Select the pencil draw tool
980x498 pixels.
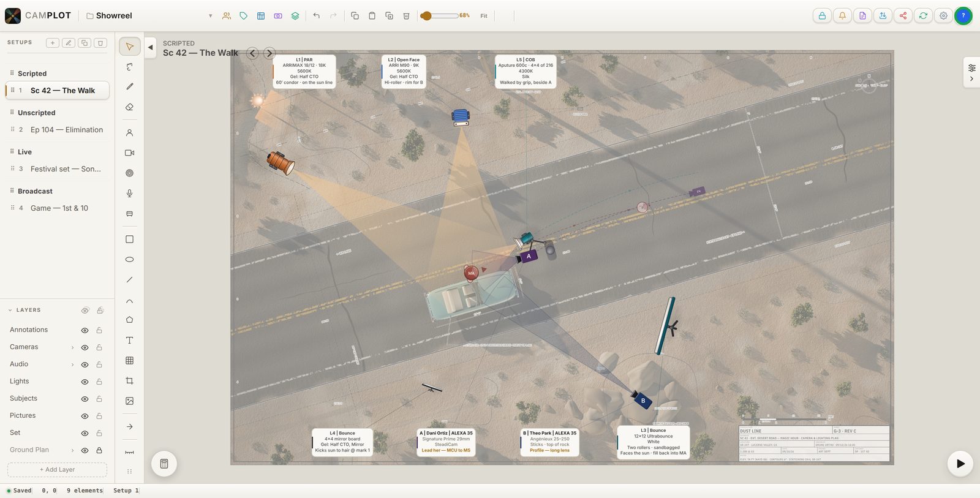pyautogui.click(x=129, y=87)
